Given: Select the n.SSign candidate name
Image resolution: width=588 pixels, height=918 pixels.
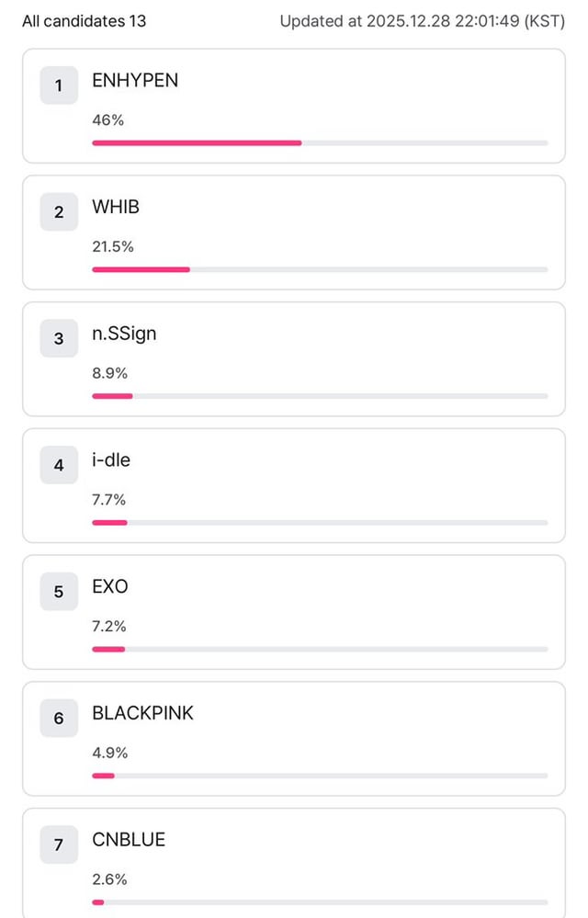Looking at the screenshot, I should coord(124,334).
